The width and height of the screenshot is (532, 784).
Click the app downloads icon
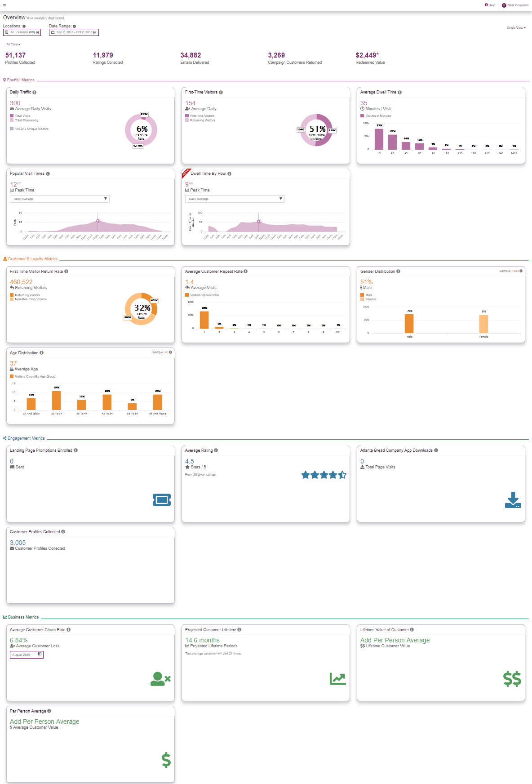click(x=513, y=500)
